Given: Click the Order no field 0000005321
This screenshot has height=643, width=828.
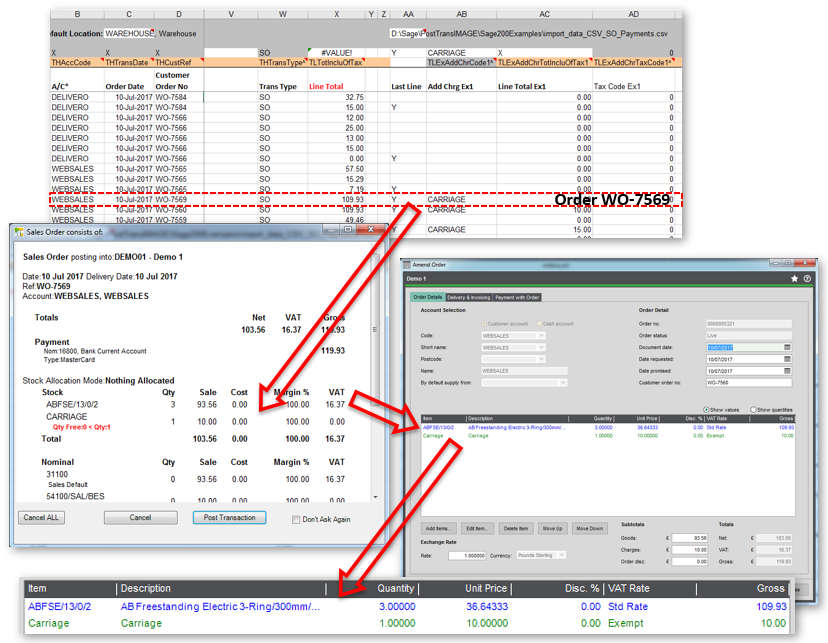Looking at the screenshot, I should click(x=749, y=324).
